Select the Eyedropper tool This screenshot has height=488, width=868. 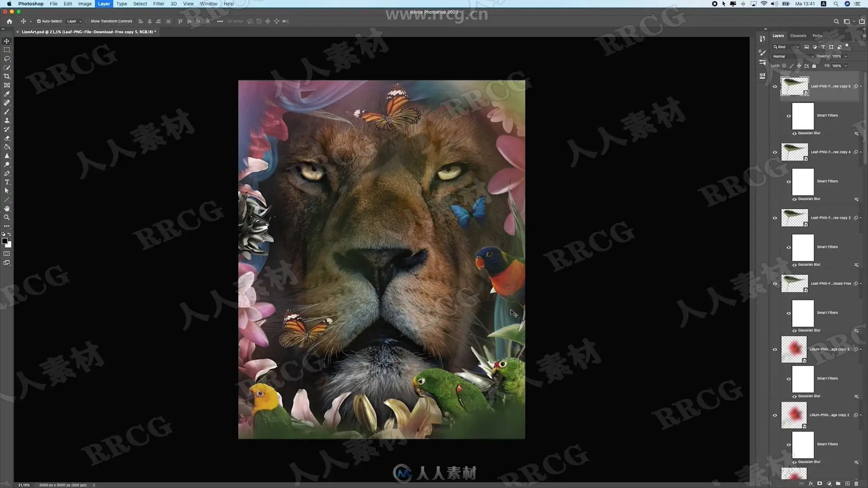7,94
